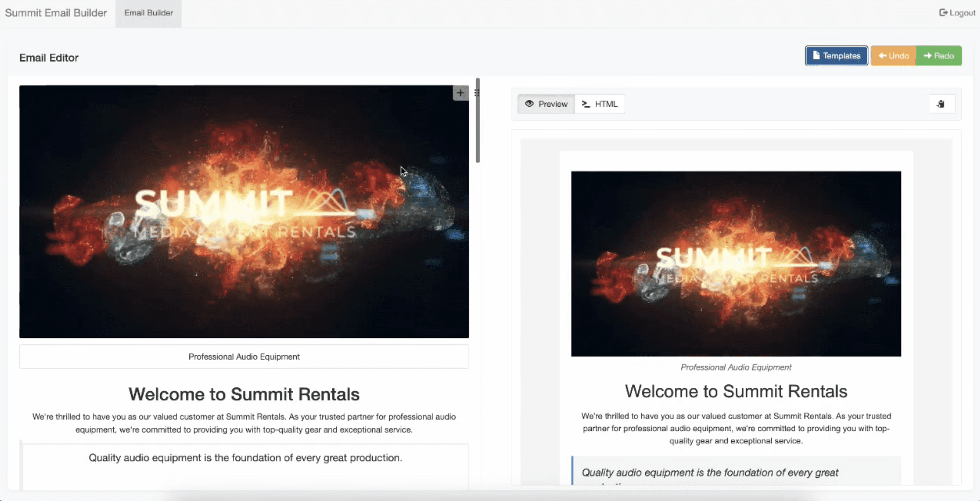
Task: Click the editor's Summit banner image
Action: click(244, 211)
